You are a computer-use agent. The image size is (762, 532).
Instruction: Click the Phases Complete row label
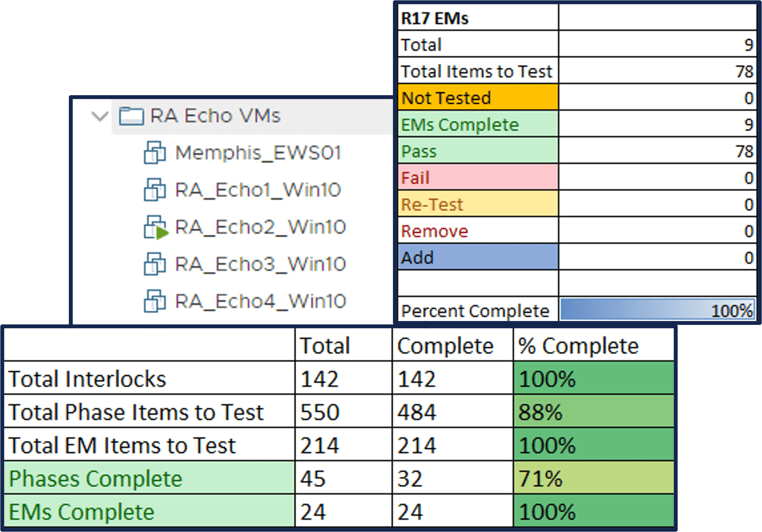tap(149, 478)
